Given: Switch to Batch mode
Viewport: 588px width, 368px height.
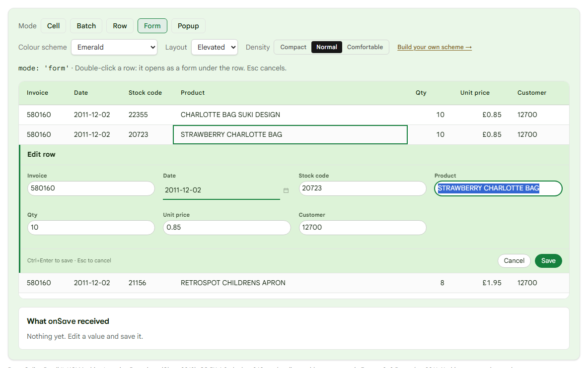Looking at the screenshot, I should click(86, 26).
